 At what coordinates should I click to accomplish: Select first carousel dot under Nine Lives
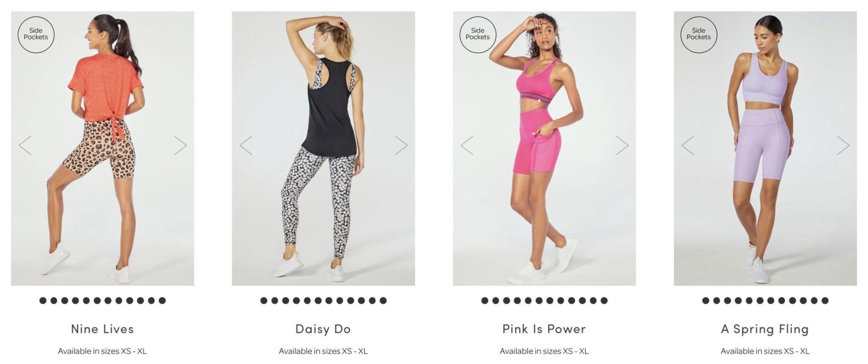43,301
